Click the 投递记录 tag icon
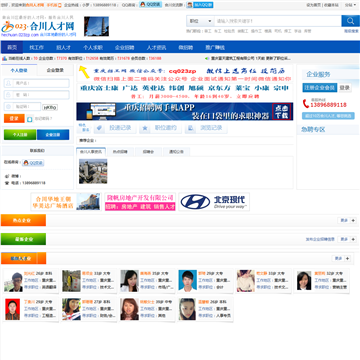Screen dimensions: 360x360 (x=99, y=128)
